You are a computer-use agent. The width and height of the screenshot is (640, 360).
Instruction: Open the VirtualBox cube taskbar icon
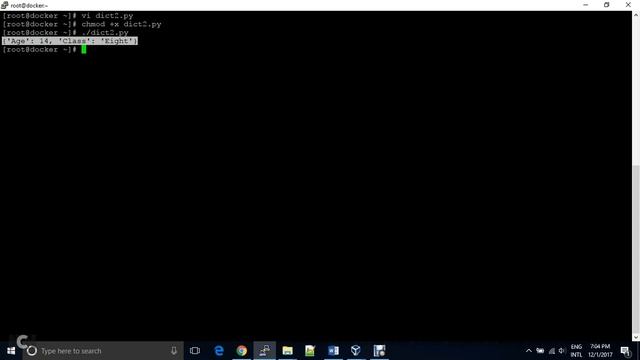point(356,351)
